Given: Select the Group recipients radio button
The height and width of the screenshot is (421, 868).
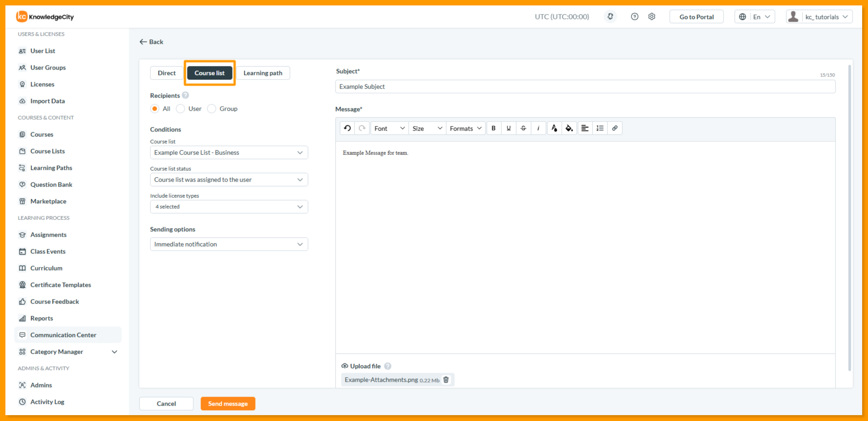Looking at the screenshot, I should [212, 109].
